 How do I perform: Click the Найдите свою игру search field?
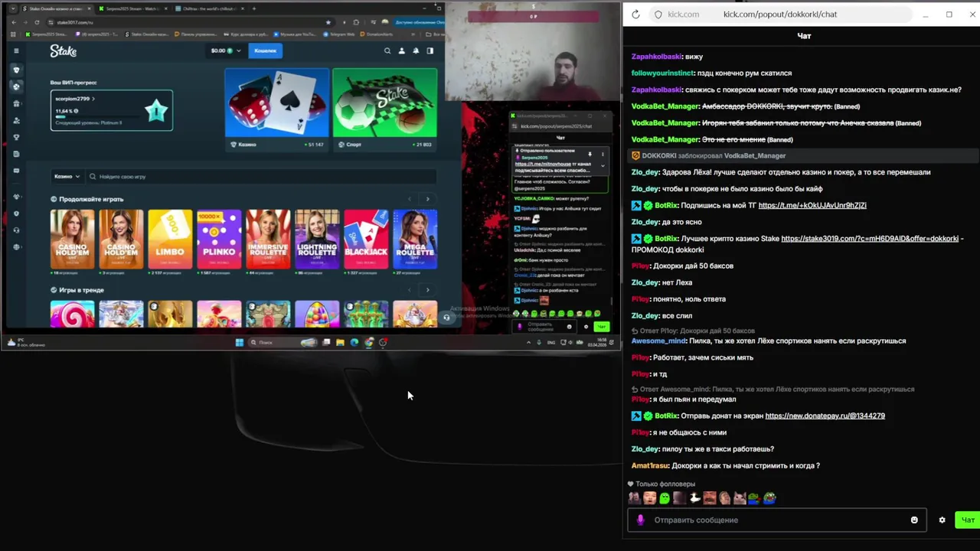[x=260, y=177]
